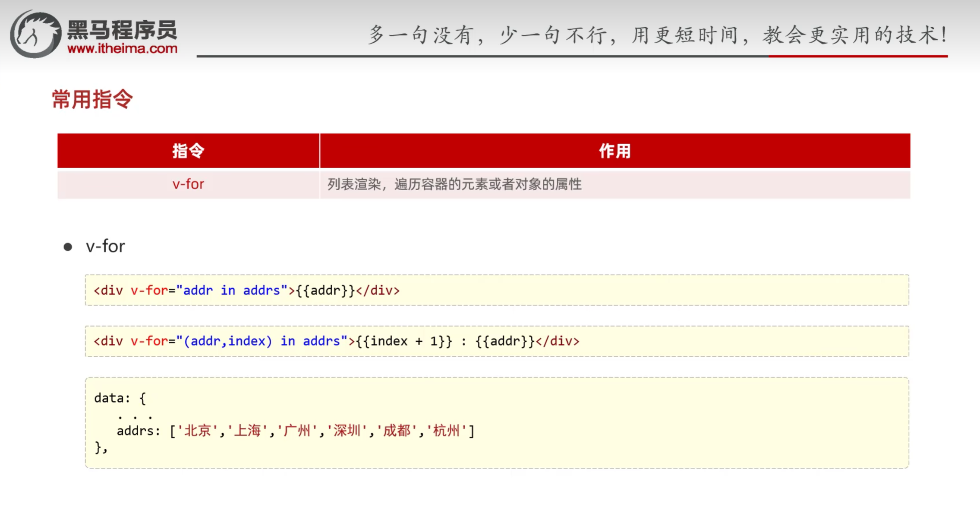Click the 作用 table header cell

point(614,151)
